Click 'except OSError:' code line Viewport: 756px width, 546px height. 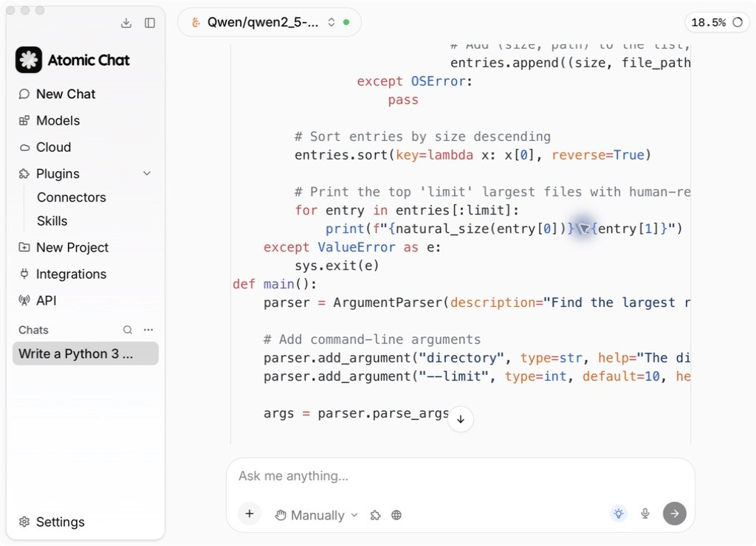coord(415,81)
